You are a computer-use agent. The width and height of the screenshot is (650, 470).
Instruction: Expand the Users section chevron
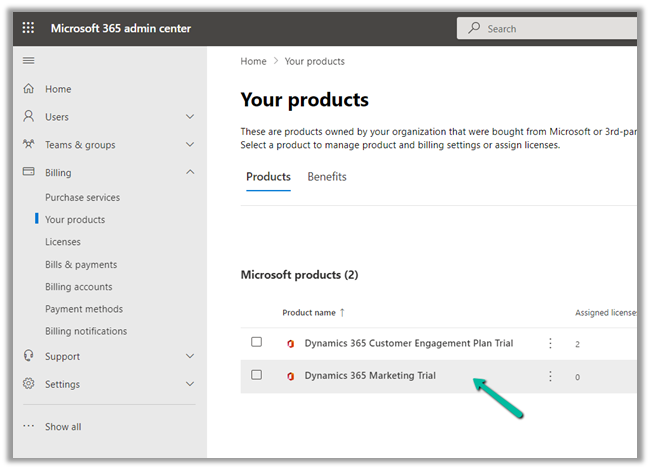(190, 117)
